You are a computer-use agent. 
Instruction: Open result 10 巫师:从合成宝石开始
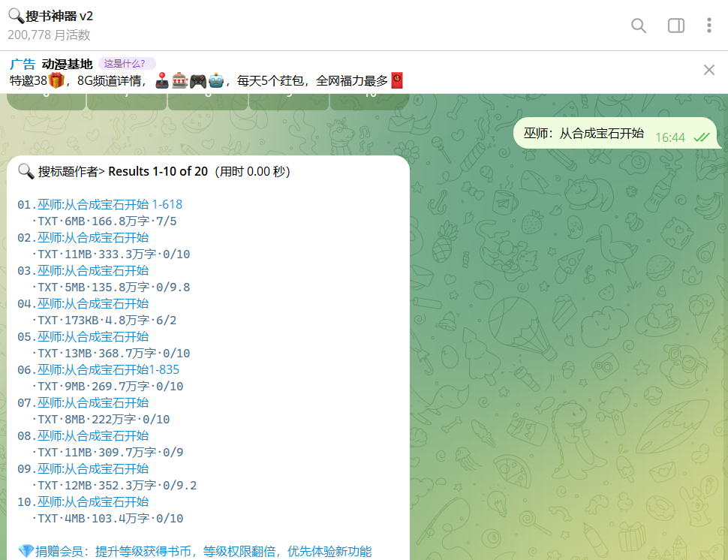click(x=93, y=501)
